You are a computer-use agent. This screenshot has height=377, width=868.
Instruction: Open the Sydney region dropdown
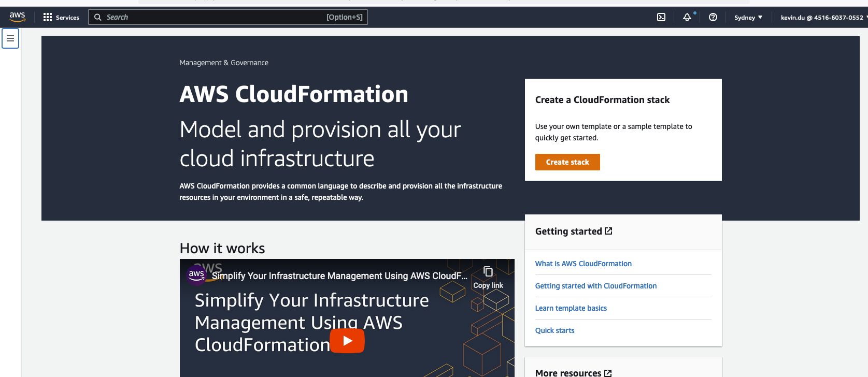pyautogui.click(x=748, y=17)
